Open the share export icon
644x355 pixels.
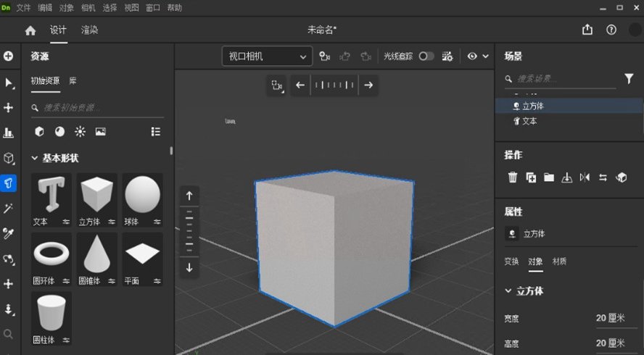pyautogui.click(x=587, y=30)
